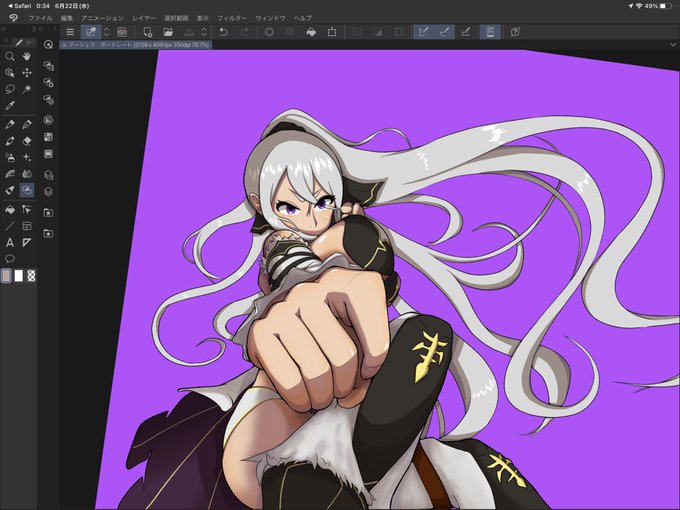Toggle Snap to Ruler
The image size is (680, 510).
point(424,32)
